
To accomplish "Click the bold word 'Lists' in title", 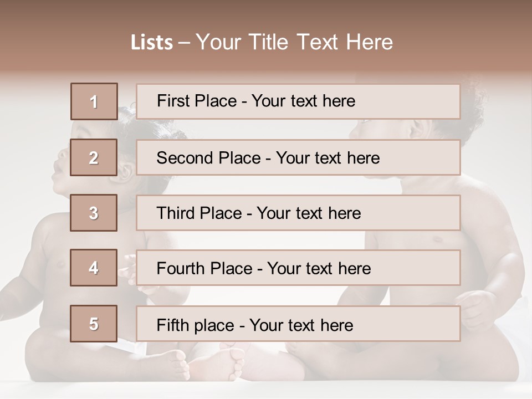I will [x=152, y=43].
